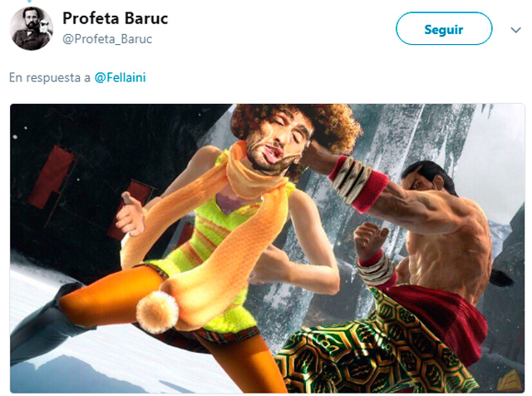Click the Seguir follow button
Image resolution: width=532 pixels, height=396 pixels.
click(x=444, y=28)
